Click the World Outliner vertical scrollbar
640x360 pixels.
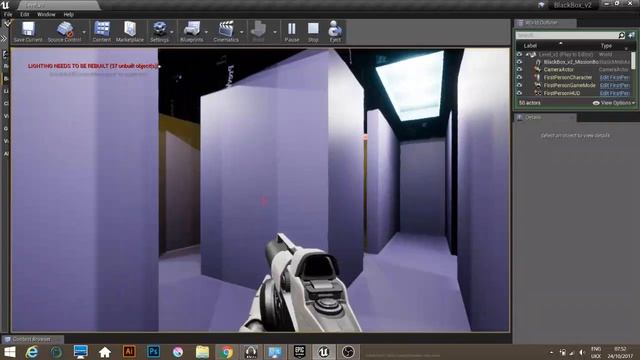[633, 61]
